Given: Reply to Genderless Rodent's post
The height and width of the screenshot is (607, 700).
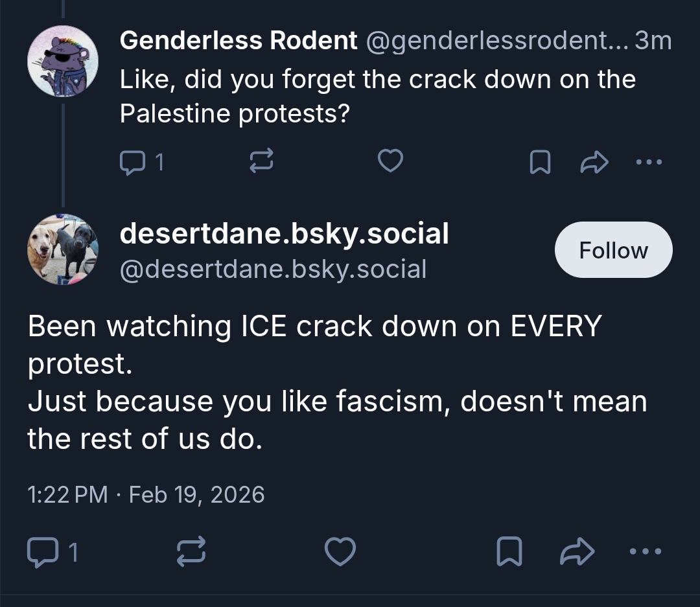Looking at the screenshot, I should click(133, 162).
